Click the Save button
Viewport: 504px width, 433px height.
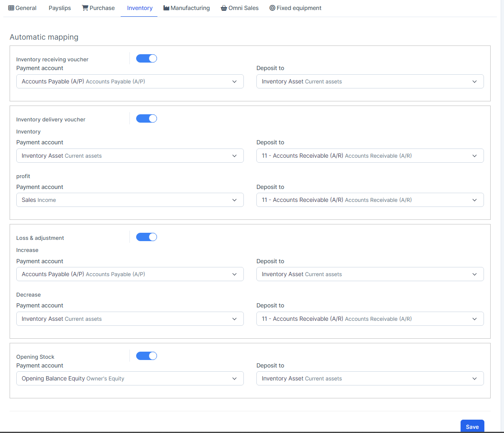[472, 426]
